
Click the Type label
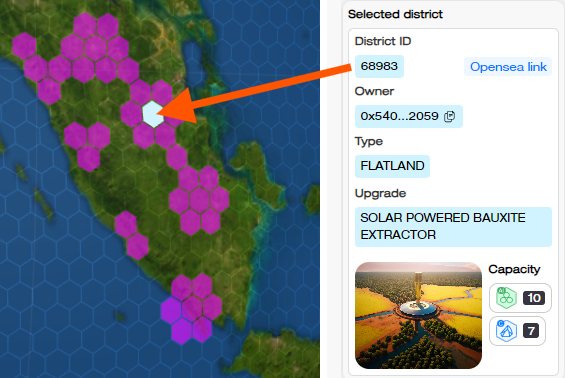369,141
